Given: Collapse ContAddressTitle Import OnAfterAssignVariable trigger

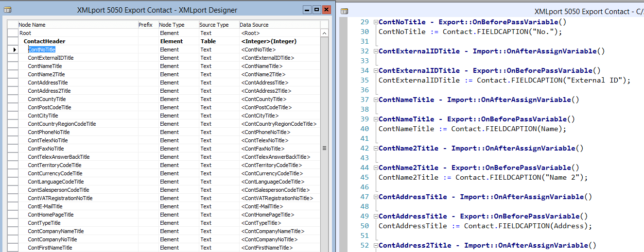Looking at the screenshot, I should point(375,197).
